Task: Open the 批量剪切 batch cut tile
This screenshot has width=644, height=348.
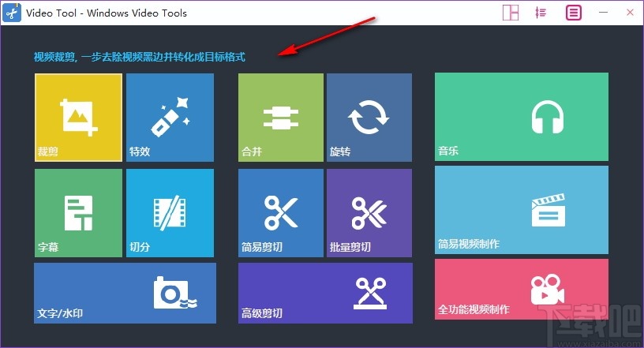Action: [x=369, y=213]
